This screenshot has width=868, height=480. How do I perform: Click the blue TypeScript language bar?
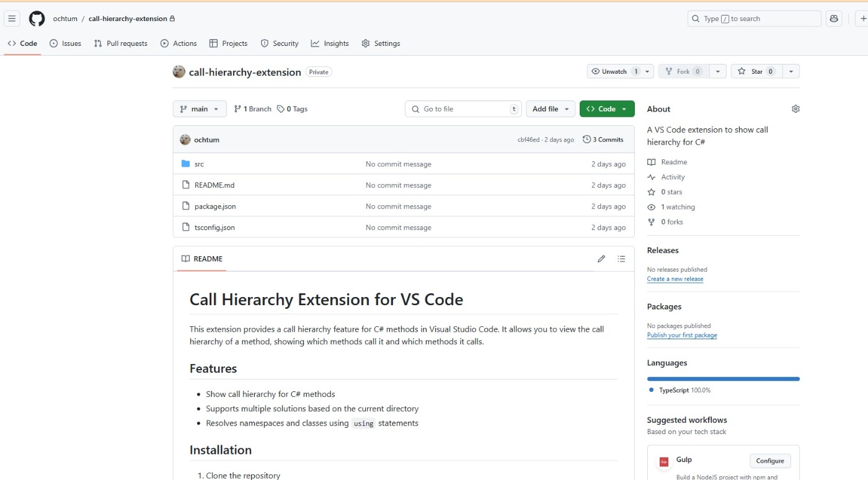pos(723,379)
